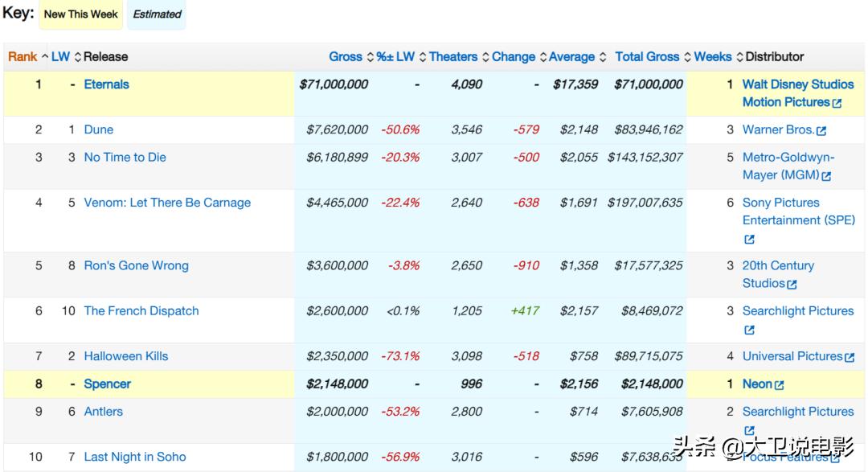The height and width of the screenshot is (472, 868).
Task: Click external link icon beside Neon
Action: [x=779, y=385]
